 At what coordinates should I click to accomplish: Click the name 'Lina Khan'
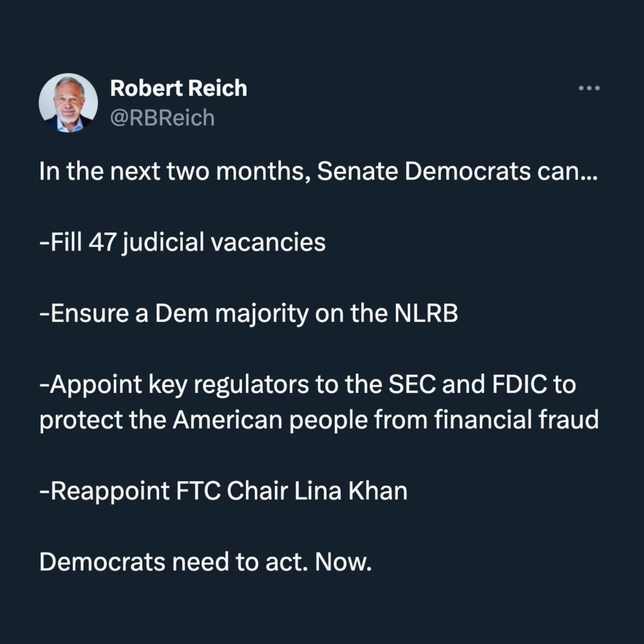[x=351, y=491]
